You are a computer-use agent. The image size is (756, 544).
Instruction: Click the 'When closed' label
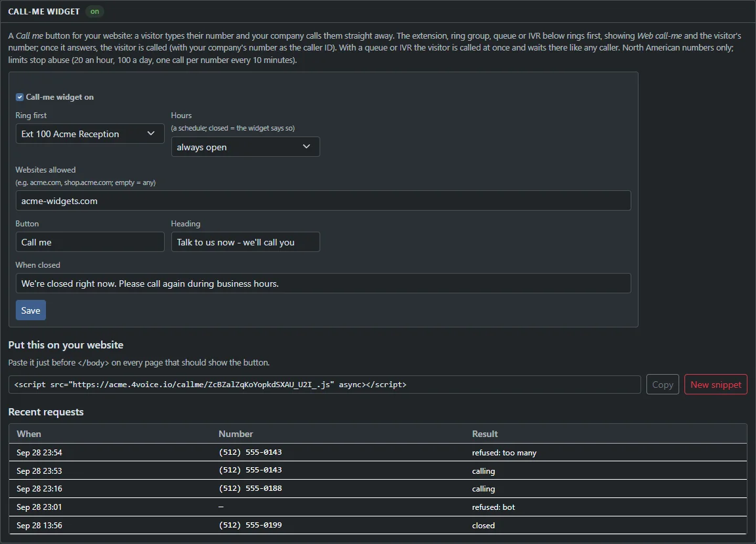click(x=37, y=264)
